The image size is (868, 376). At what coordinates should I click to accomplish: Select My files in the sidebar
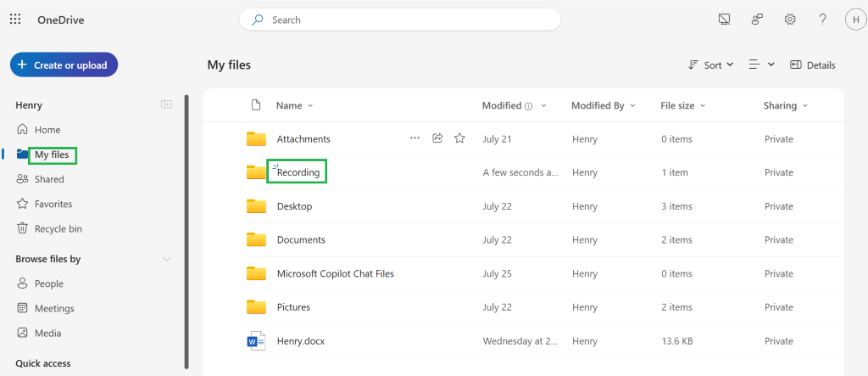pos(52,154)
